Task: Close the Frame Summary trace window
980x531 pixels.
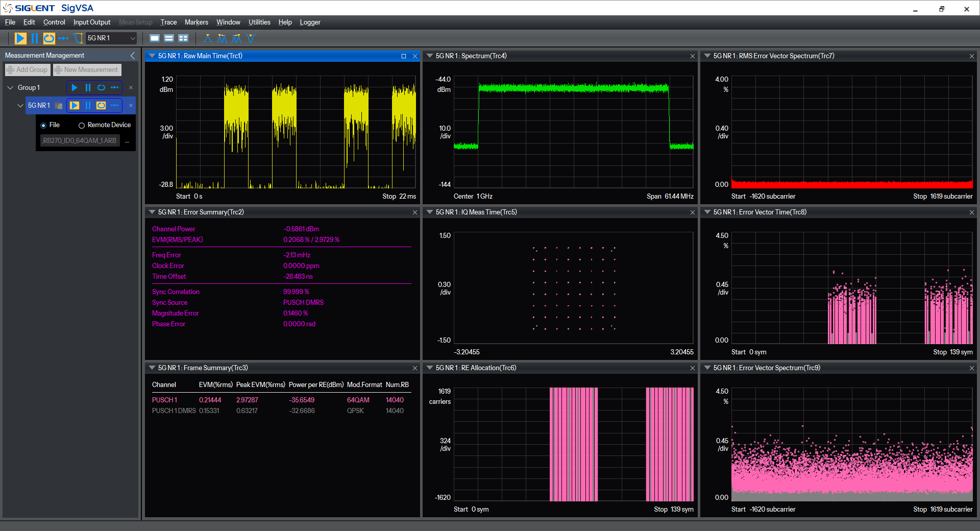Action: point(415,368)
